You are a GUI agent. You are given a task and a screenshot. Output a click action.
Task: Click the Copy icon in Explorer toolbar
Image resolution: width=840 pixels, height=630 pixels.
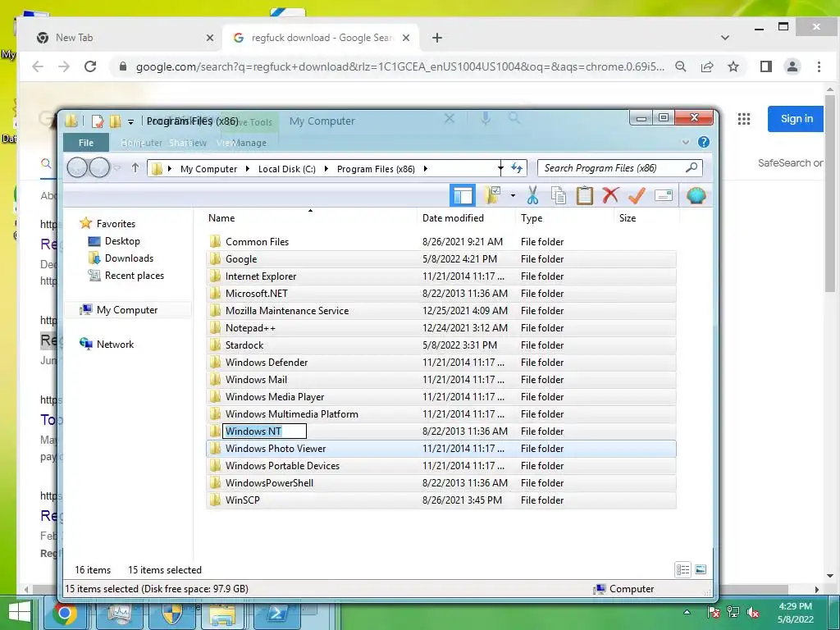[558, 195]
